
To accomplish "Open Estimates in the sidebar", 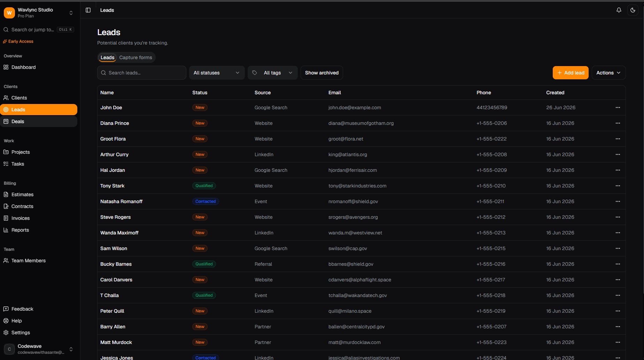I will coord(39,194).
